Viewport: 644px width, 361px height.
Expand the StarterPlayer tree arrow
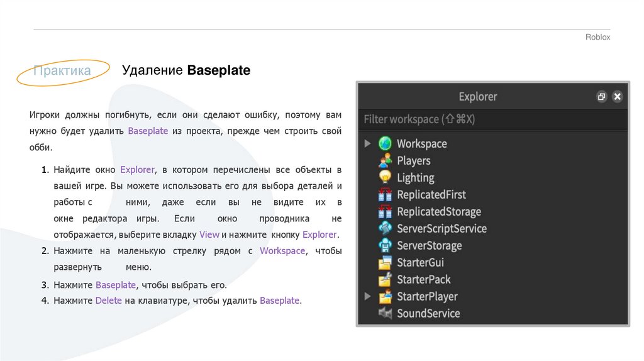coord(367,296)
